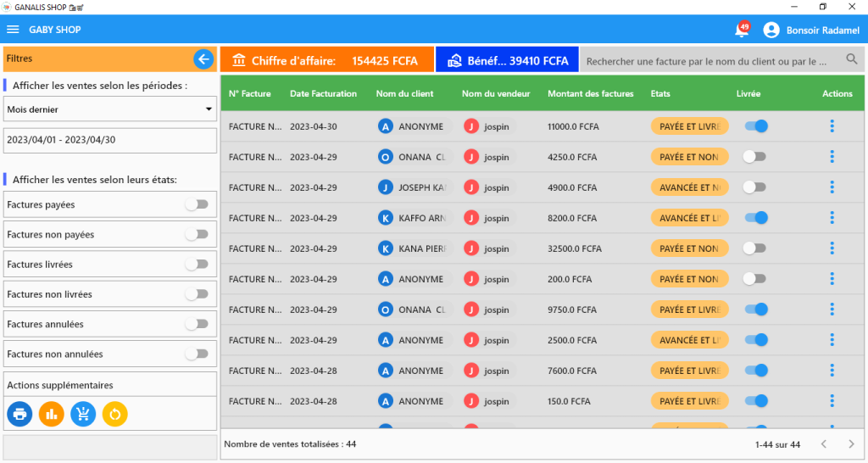The width and height of the screenshot is (868, 463).
Task: Sort by Montant des factures column header
Action: [x=591, y=93]
